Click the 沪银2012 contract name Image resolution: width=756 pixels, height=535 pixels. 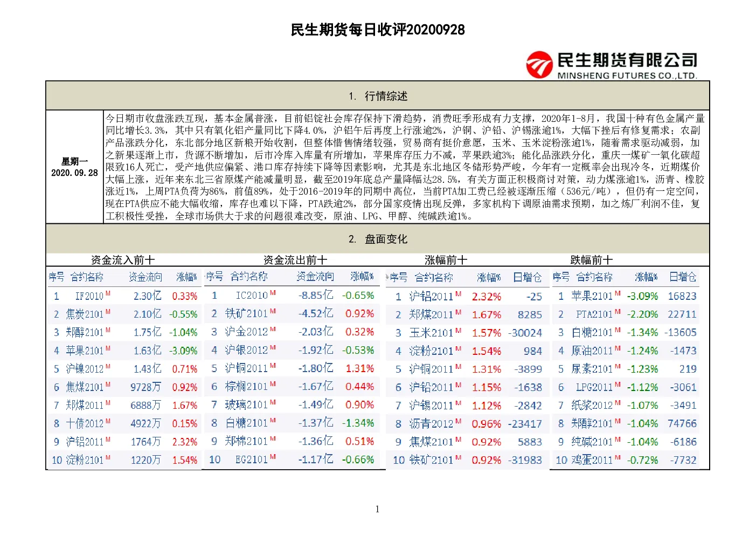point(246,350)
